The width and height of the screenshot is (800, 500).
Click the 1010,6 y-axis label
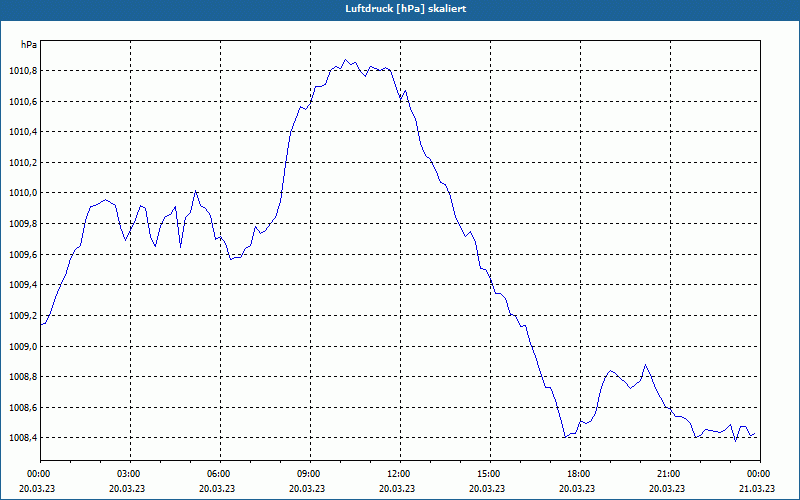click(23, 102)
